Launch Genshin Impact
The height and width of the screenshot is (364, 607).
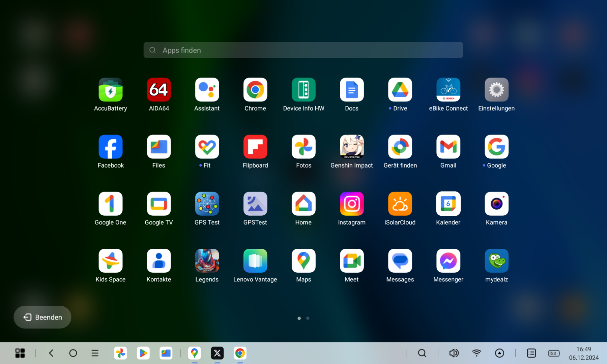point(352,147)
